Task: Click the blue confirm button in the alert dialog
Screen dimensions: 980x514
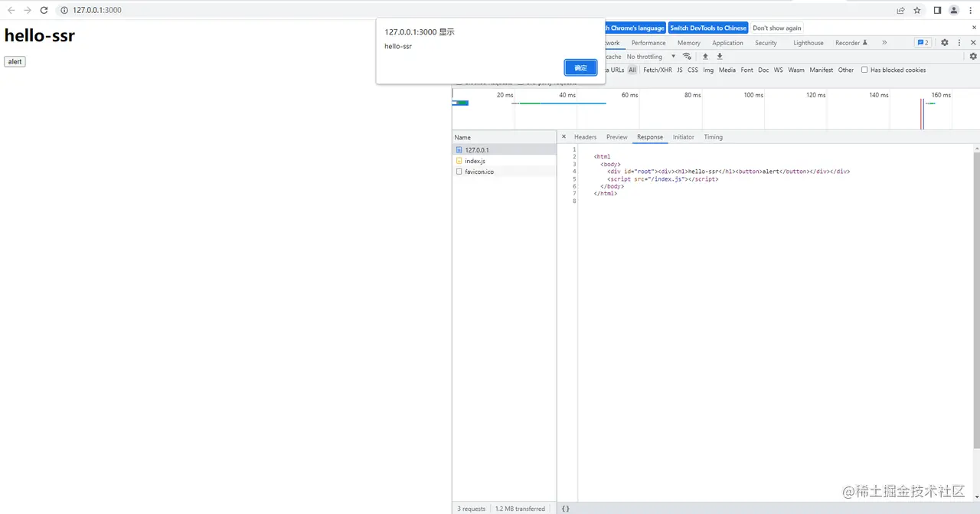Action: pyautogui.click(x=581, y=67)
